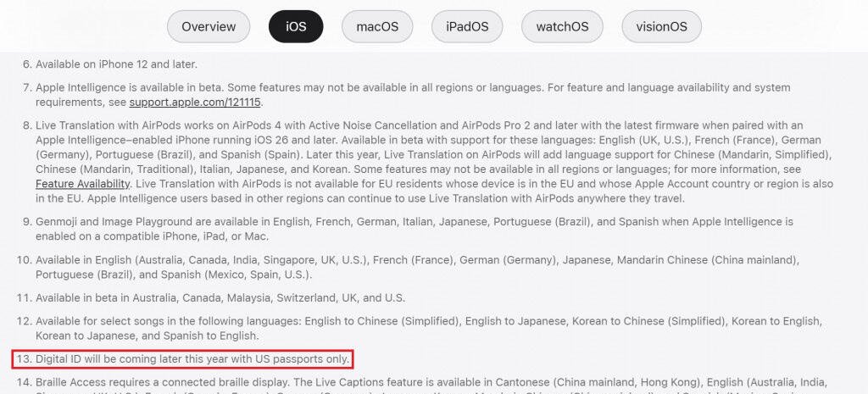The image size is (868, 394).
Task: Click "Braille Access requires a connected braille display" text
Action: pos(170,383)
